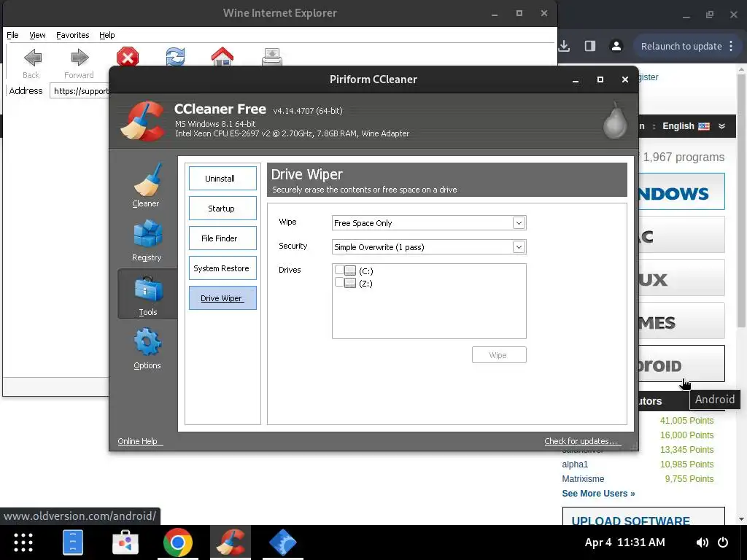Click the Windows category banner on webpage

click(x=681, y=192)
